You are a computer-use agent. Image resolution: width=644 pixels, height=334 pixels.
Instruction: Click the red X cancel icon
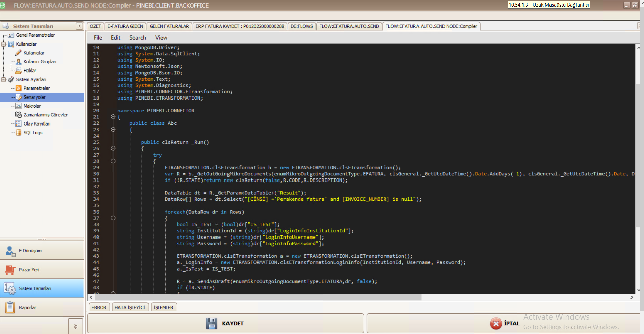(496, 324)
